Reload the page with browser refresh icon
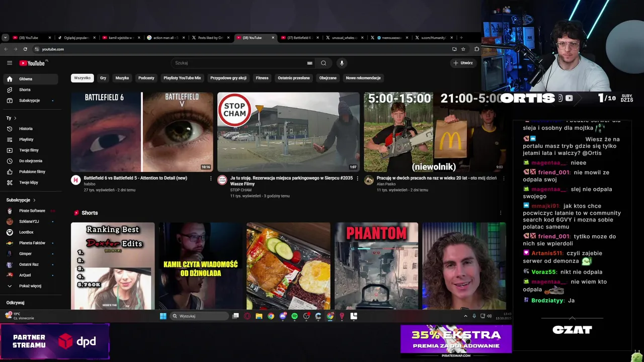Viewport: 644px width, 362px height. pyautogui.click(x=25, y=49)
